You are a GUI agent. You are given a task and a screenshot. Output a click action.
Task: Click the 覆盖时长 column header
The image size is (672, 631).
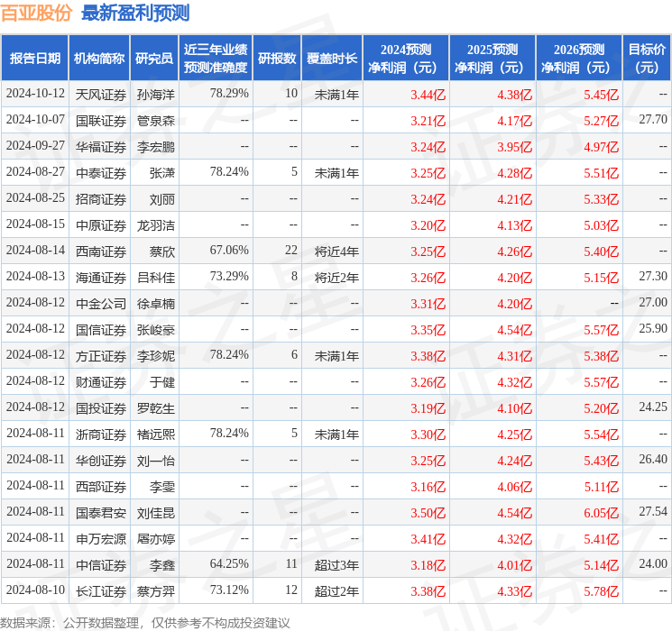[x=332, y=59]
